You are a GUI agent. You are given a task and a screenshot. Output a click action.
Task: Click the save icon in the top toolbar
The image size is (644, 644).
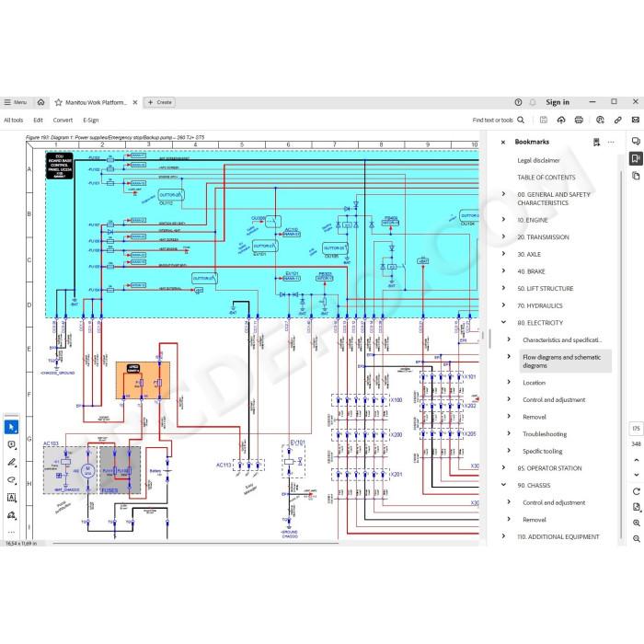[x=544, y=120]
